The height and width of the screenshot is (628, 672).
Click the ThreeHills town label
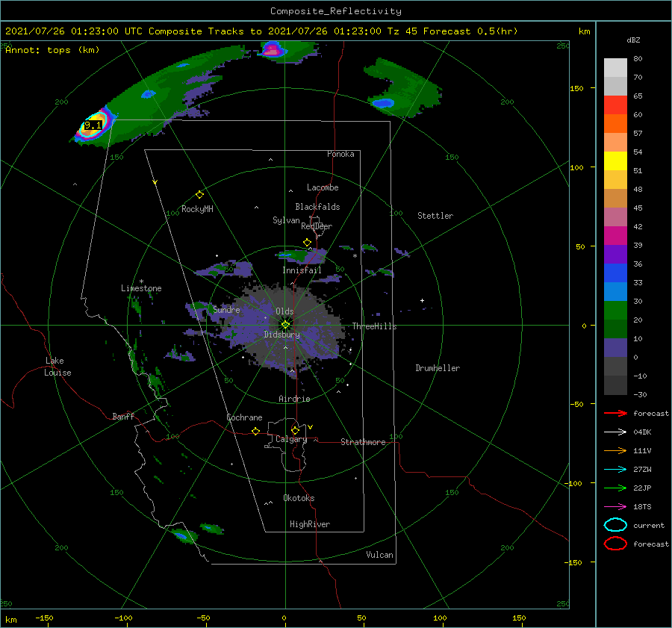(x=375, y=326)
